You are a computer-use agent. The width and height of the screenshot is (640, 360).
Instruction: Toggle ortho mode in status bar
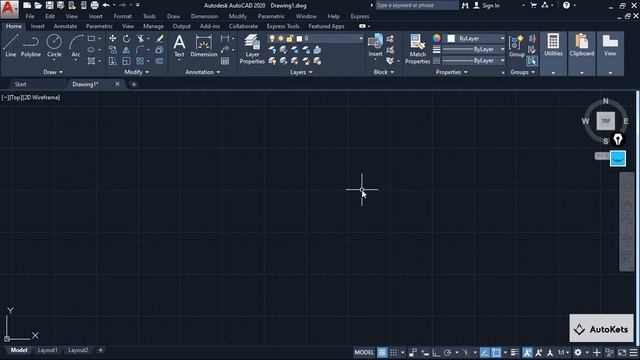436,352
